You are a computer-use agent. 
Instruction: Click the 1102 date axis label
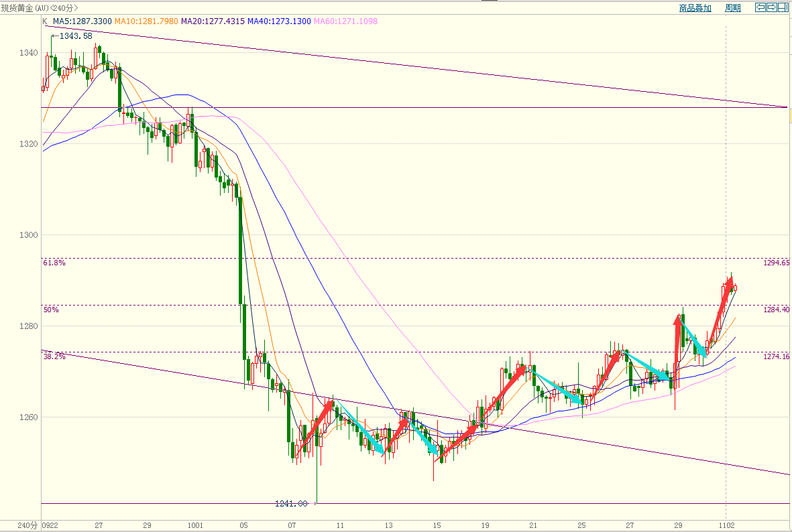(x=726, y=525)
